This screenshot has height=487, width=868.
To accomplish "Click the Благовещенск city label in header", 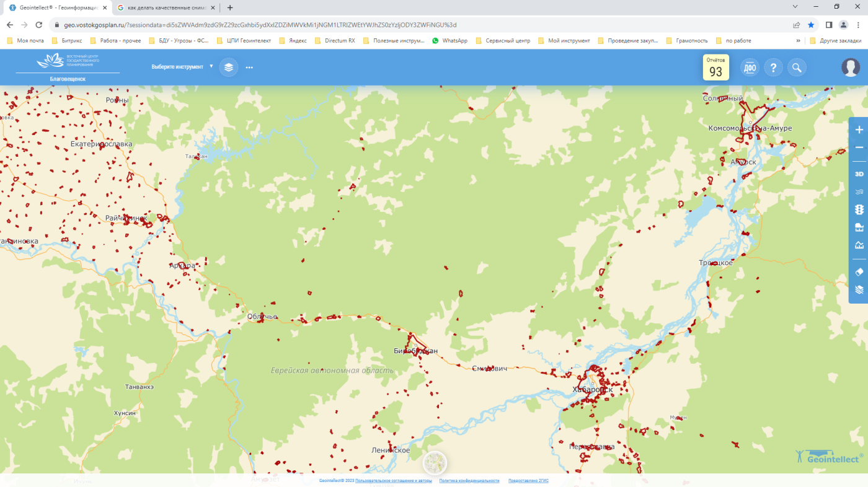I will pyautogui.click(x=68, y=79).
